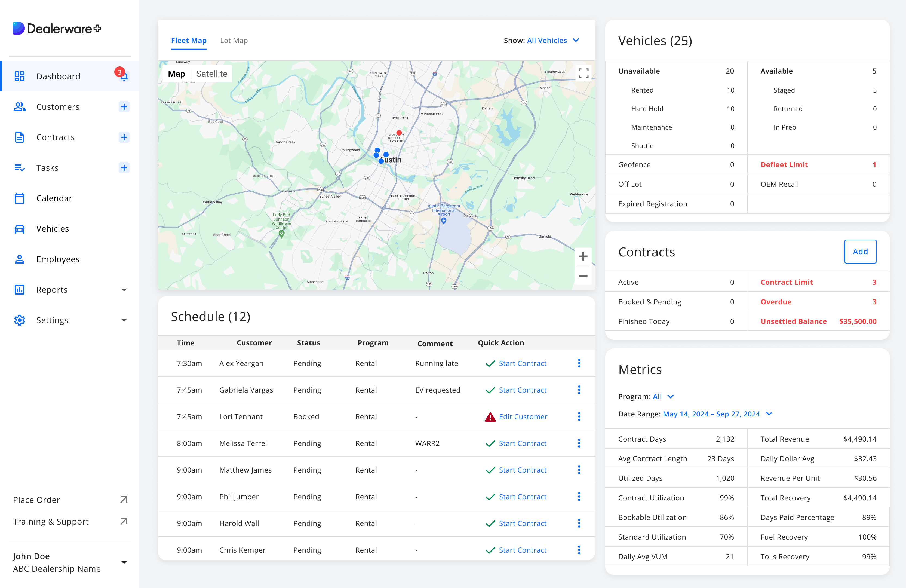
Task: Click the Overdue contracts alert
Action: [x=818, y=302]
